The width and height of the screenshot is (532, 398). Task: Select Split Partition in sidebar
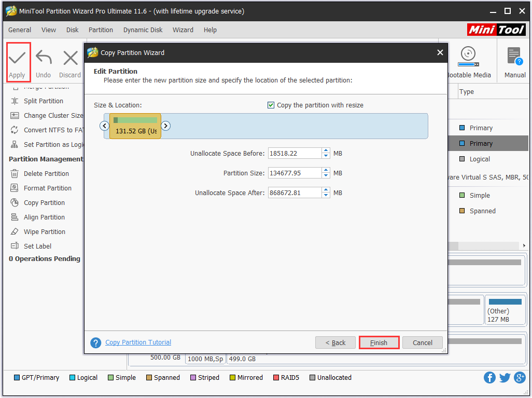[x=43, y=101]
